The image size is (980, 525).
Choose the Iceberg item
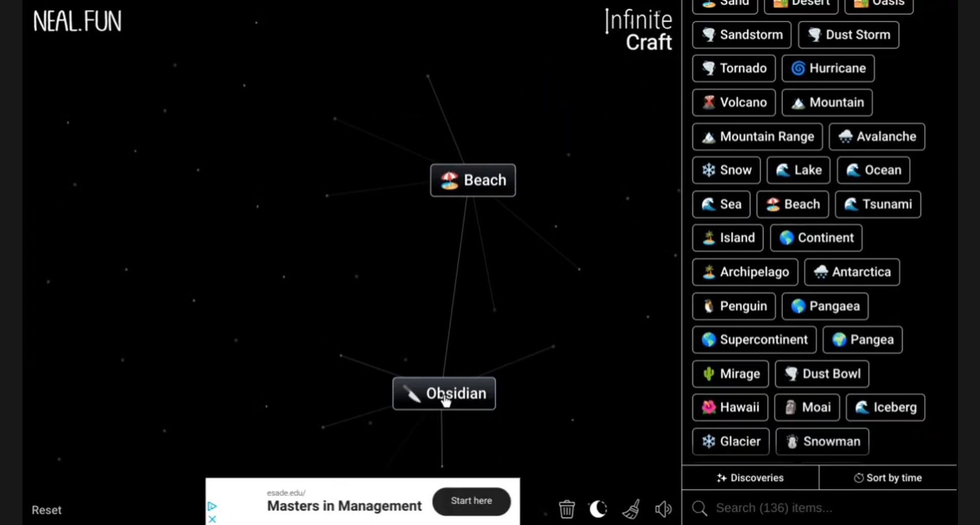(x=886, y=408)
